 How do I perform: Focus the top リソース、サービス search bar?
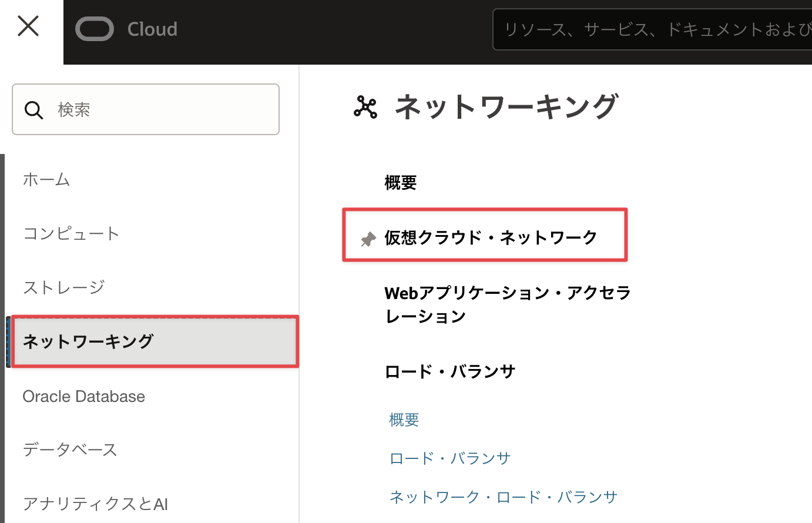point(652,29)
